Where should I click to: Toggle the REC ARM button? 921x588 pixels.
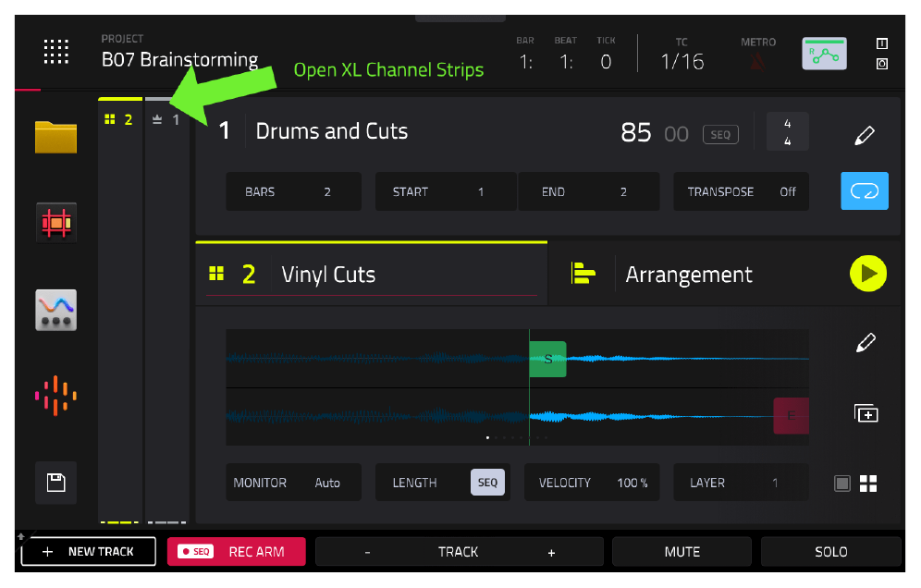coord(236,552)
